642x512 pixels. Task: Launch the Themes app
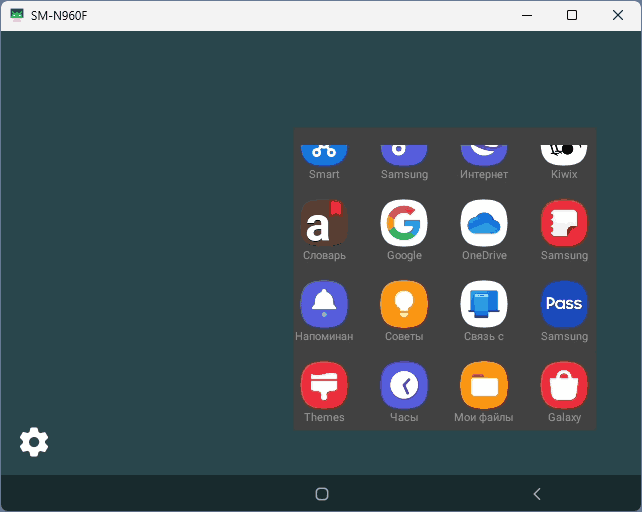pos(324,385)
